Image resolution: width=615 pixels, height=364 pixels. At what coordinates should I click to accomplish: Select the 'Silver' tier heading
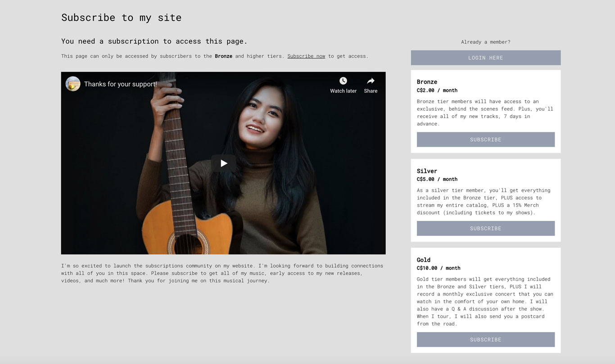427,171
